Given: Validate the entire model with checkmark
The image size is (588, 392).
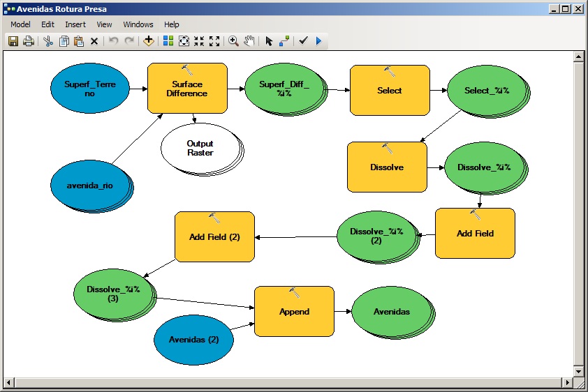Looking at the screenshot, I should 303,41.
